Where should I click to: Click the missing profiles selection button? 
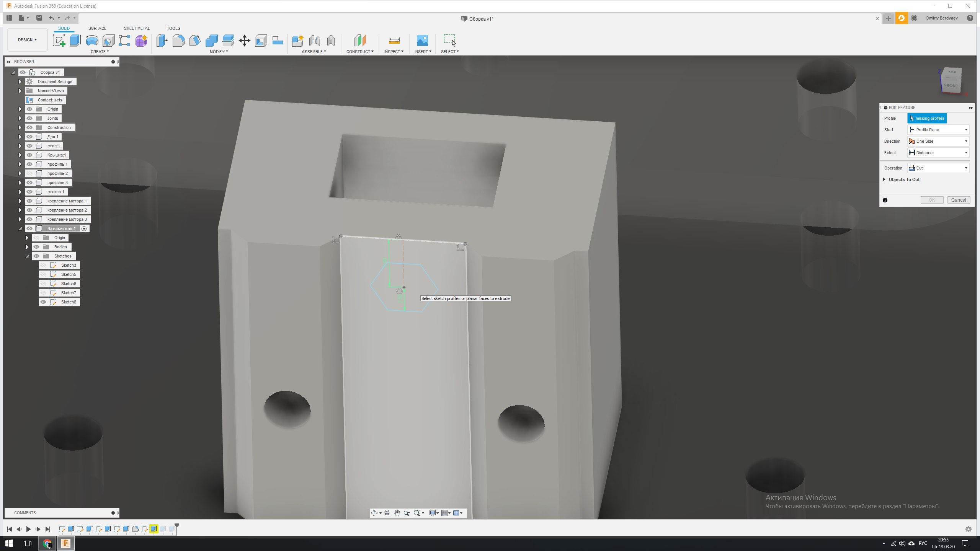(927, 118)
